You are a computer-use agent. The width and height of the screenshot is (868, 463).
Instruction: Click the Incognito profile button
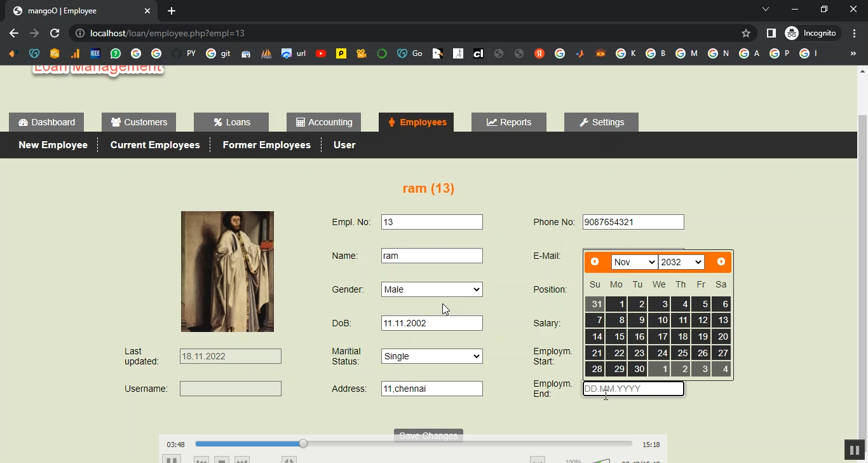(813, 33)
